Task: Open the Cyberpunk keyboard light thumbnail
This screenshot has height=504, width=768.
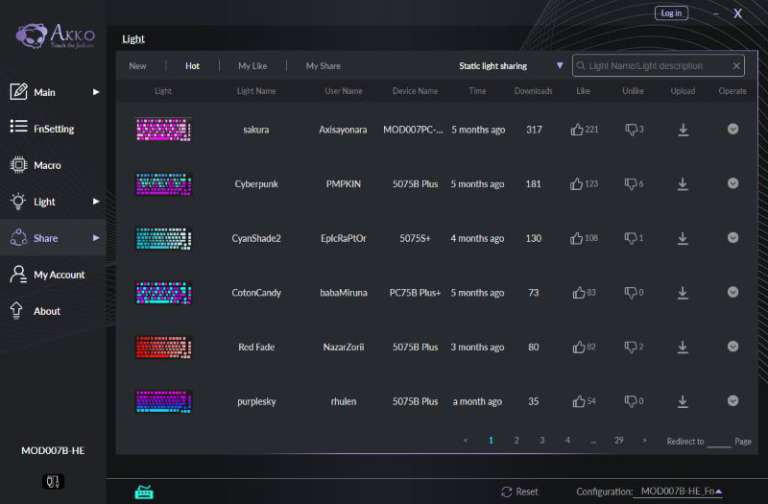Action: (163, 184)
